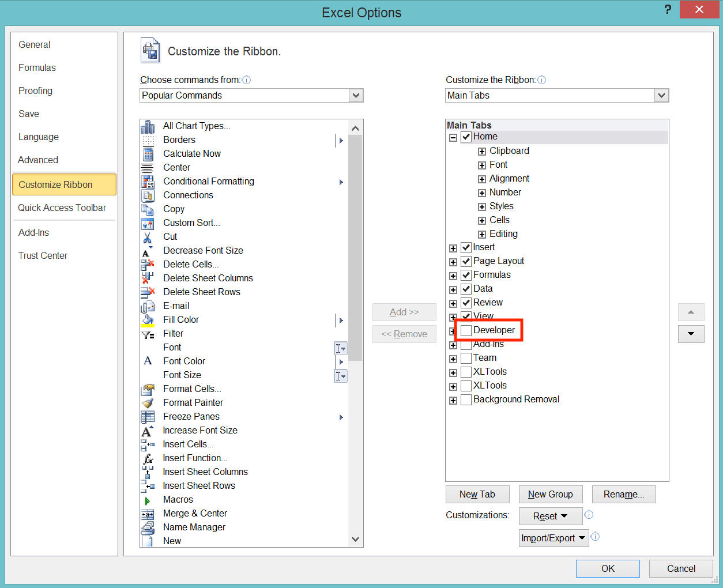Enable the Team tab checkbox
This screenshot has height=588, width=723.
[466, 358]
